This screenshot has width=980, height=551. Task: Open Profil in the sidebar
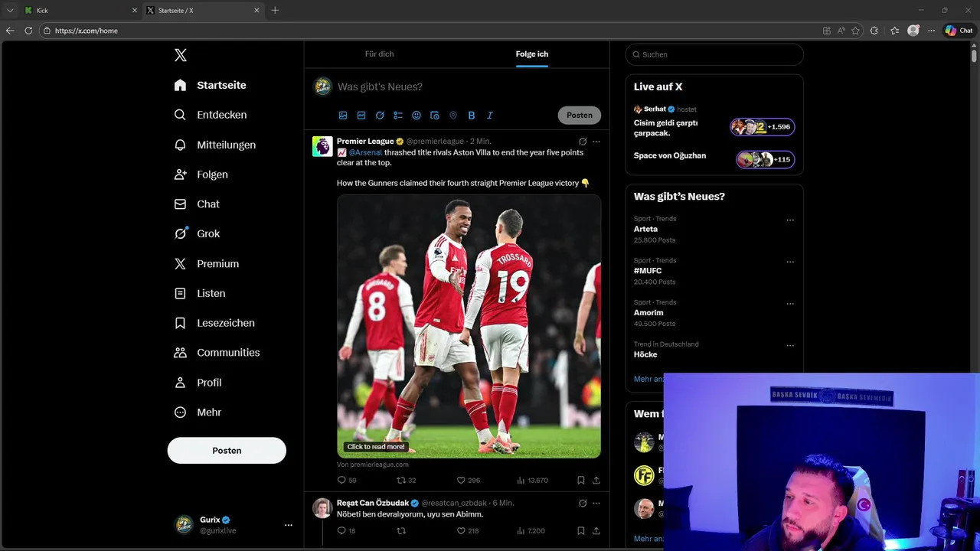198,383
